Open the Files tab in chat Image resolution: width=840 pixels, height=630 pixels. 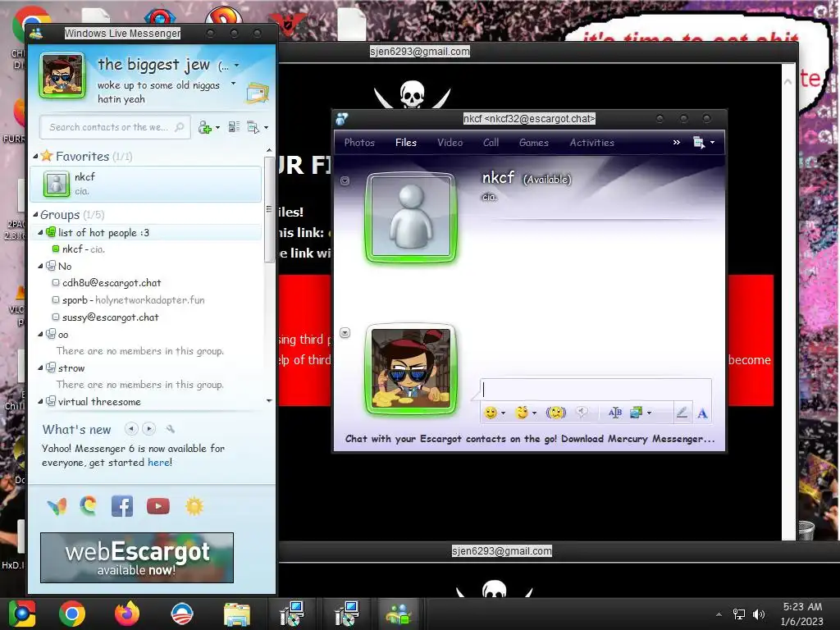(405, 143)
